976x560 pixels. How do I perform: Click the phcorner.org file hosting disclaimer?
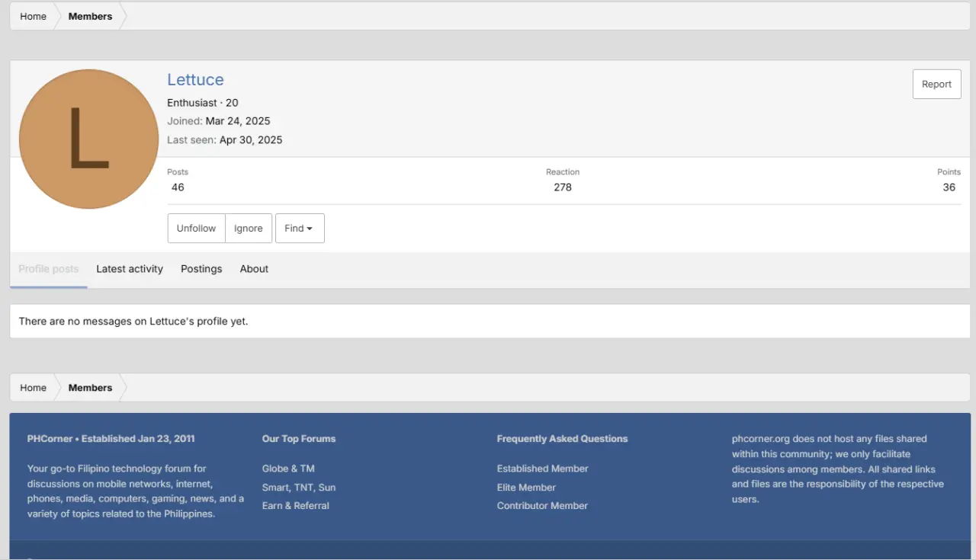[x=838, y=469]
